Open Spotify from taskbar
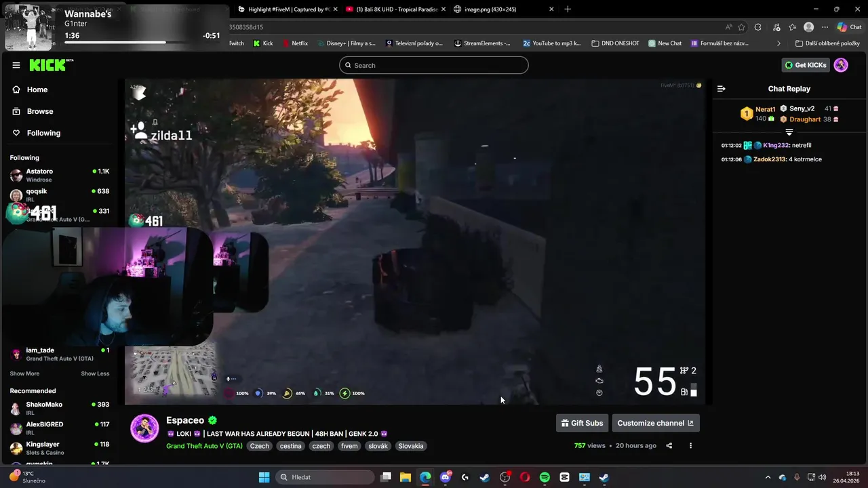Image resolution: width=868 pixels, height=488 pixels. click(545, 477)
